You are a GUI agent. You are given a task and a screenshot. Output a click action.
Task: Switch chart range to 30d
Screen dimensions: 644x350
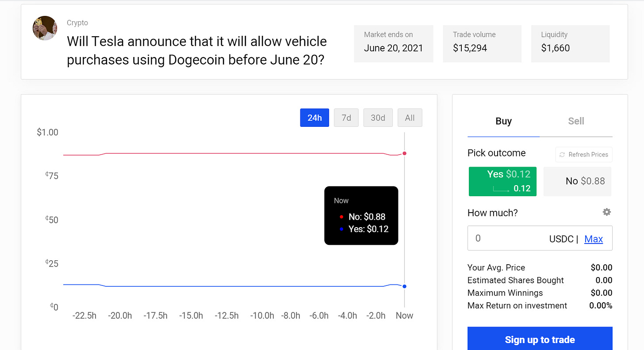coord(378,118)
